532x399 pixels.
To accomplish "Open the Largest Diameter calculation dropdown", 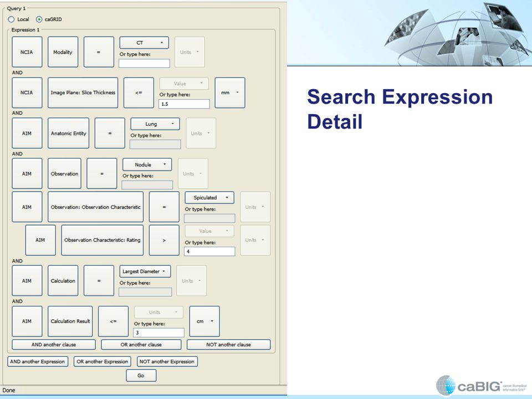I will coord(145,272).
